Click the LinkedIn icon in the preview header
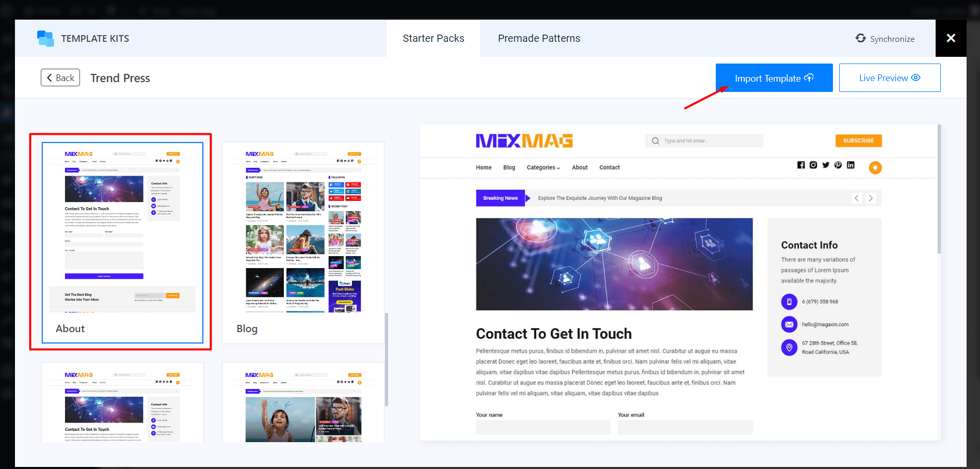Screen dimensions: 980x469 850,165
